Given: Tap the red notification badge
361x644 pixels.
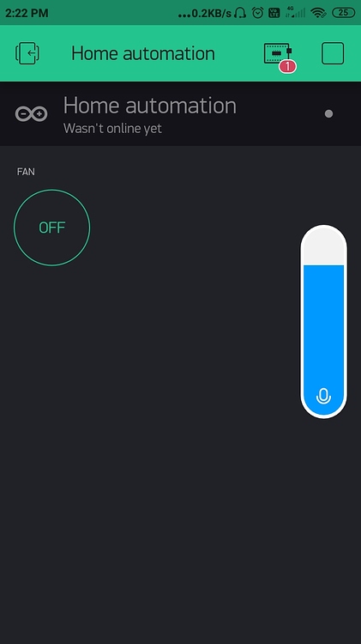Looking at the screenshot, I should (x=287, y=66).
